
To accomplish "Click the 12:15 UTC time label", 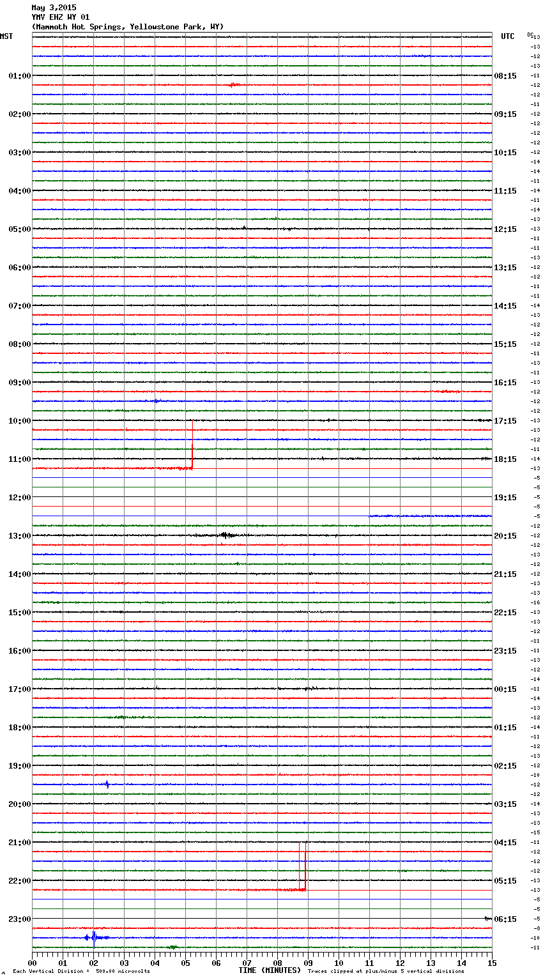I will [505, 229].
